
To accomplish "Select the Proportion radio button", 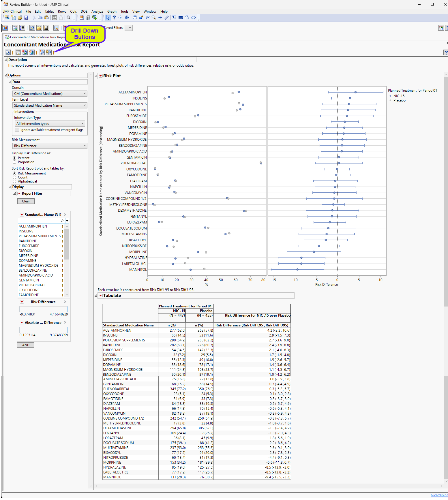I will pyautogui.click(x=14, y=162).
